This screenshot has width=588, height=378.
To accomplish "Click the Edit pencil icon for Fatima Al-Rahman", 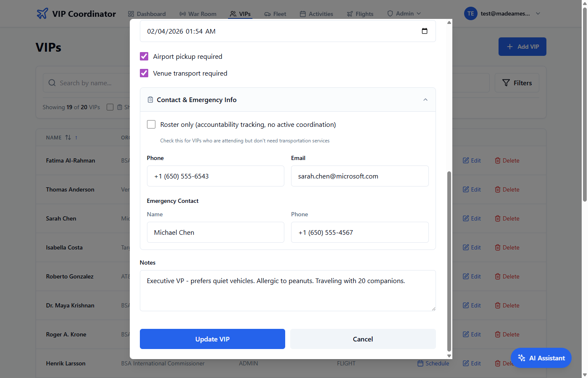I will (466, 160).
